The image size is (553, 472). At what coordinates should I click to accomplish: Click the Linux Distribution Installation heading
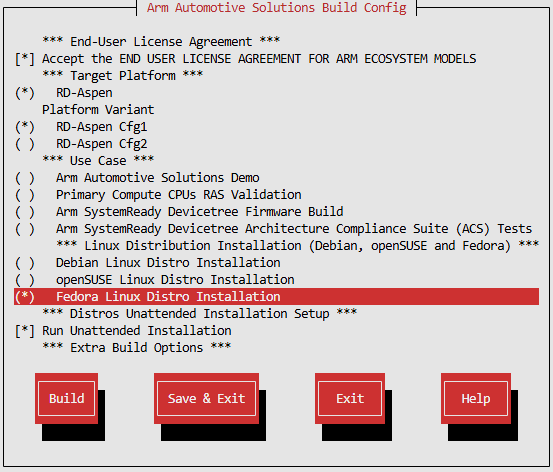click(x=297, y=246)
